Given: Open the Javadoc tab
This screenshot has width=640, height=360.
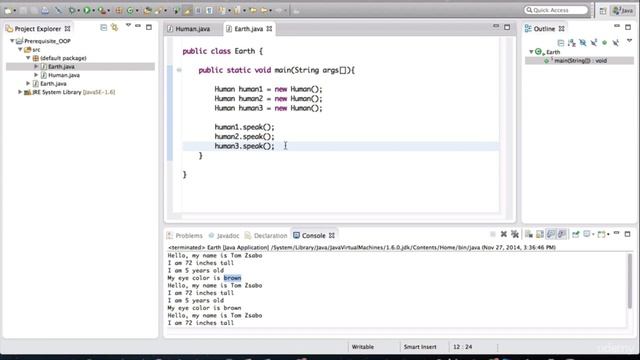Looking at the screenshot, I should pos(224,236).
